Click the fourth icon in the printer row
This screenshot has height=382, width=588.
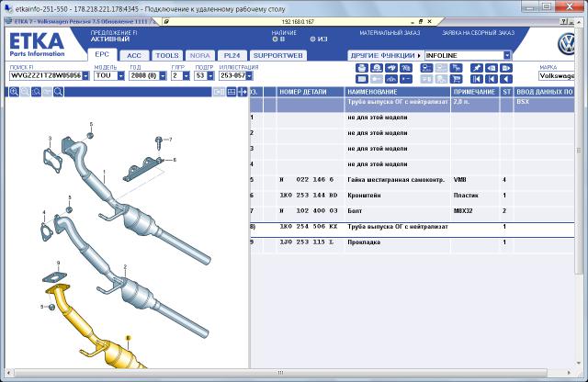click(x=406, y=68)
